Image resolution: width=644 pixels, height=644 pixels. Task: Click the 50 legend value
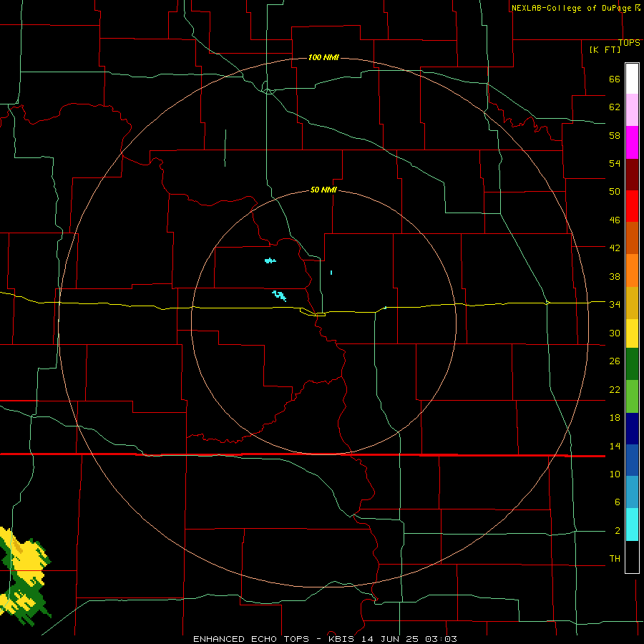coord(615,191)
